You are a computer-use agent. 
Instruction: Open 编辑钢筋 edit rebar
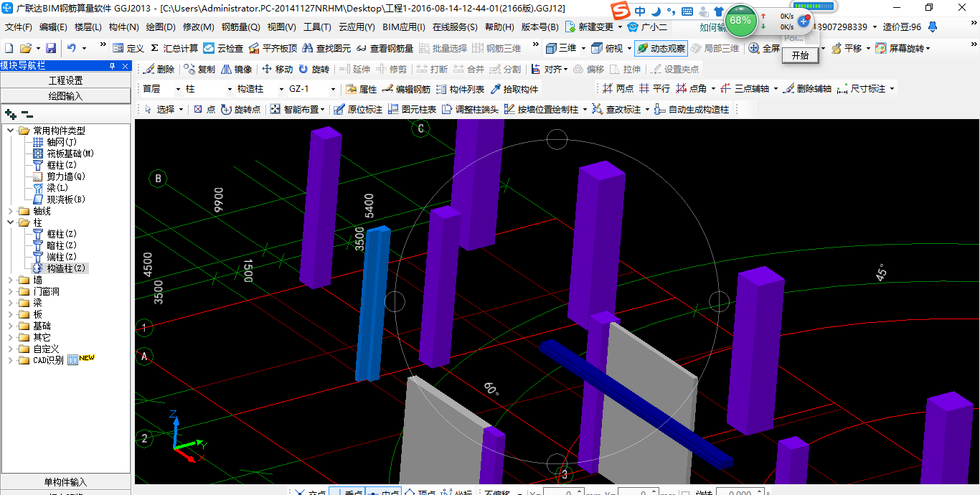tap(406, 89)
